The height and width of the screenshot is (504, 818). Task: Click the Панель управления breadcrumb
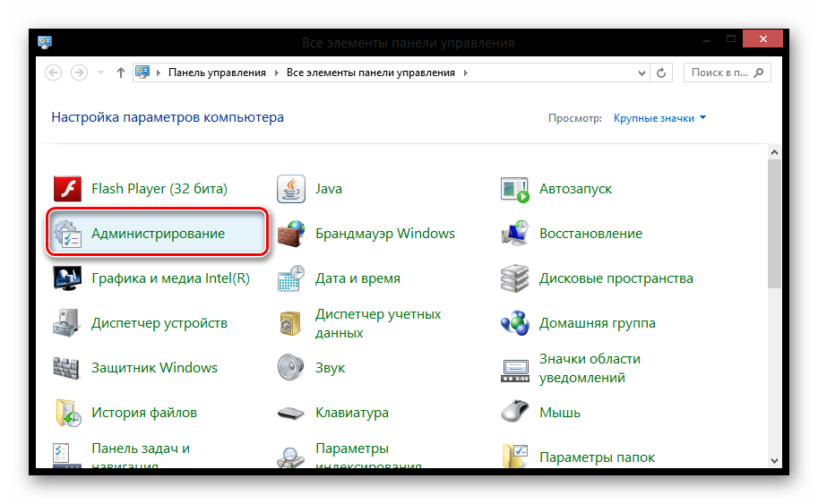[x=217, y=73]
